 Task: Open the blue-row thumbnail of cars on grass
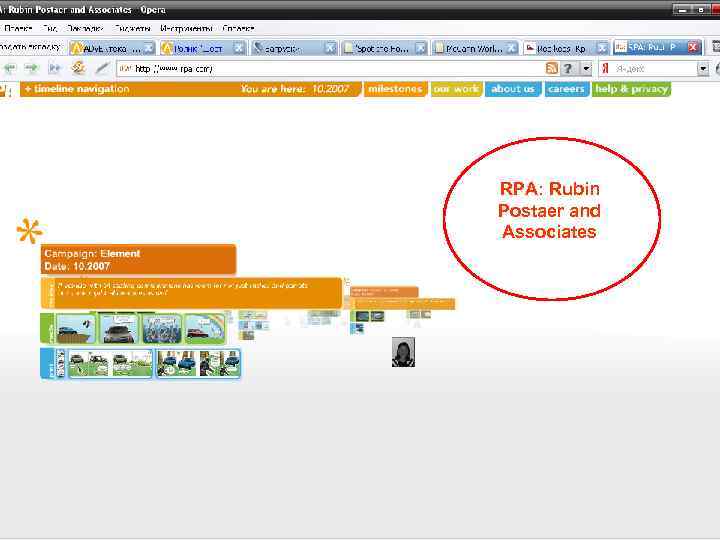pyautogui.click(x=110, y=363)
